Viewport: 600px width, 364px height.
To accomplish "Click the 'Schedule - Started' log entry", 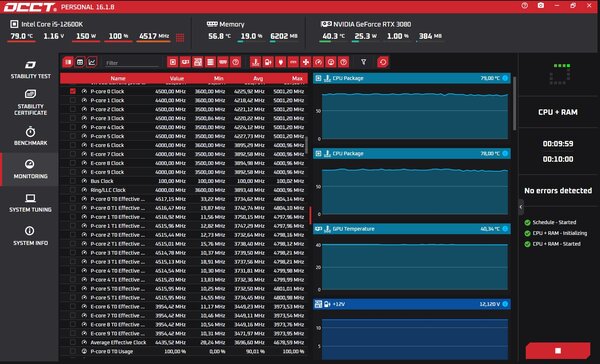I will click(x=554, y=222).
